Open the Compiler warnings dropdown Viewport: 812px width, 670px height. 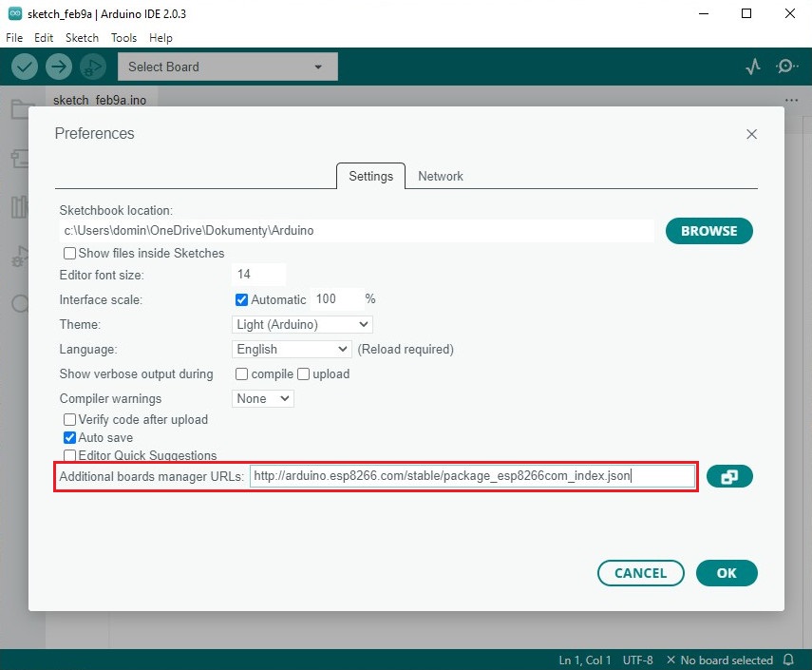263,399
